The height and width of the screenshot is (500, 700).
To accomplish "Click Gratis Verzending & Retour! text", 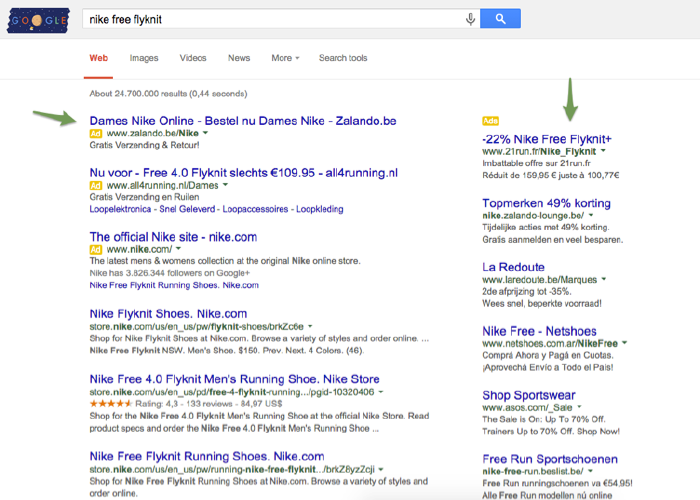I will point(144,146).
